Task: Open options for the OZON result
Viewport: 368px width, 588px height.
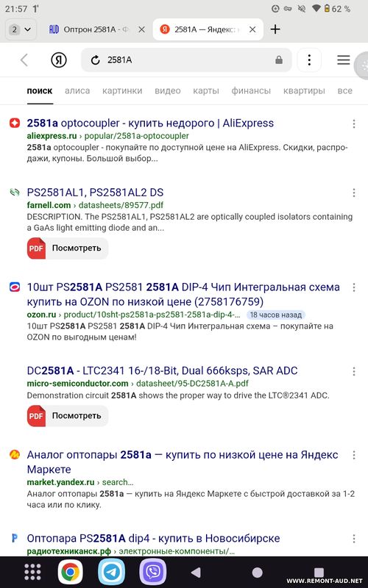Action: (x=354, y=287)
